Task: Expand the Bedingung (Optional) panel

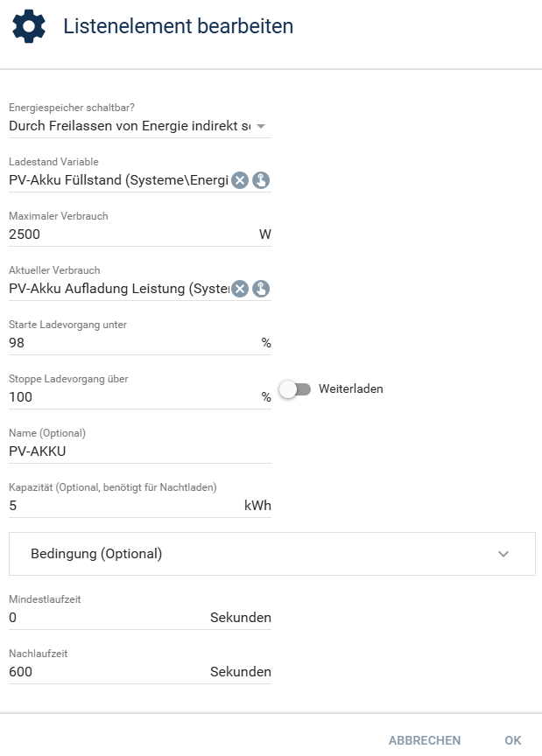Action: (x=272, y=554)
